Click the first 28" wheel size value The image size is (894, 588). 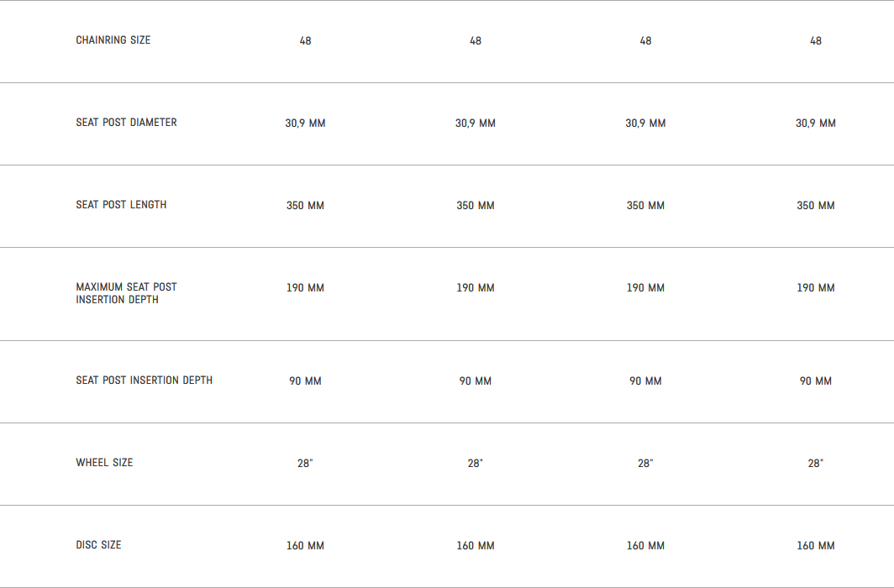305,464
